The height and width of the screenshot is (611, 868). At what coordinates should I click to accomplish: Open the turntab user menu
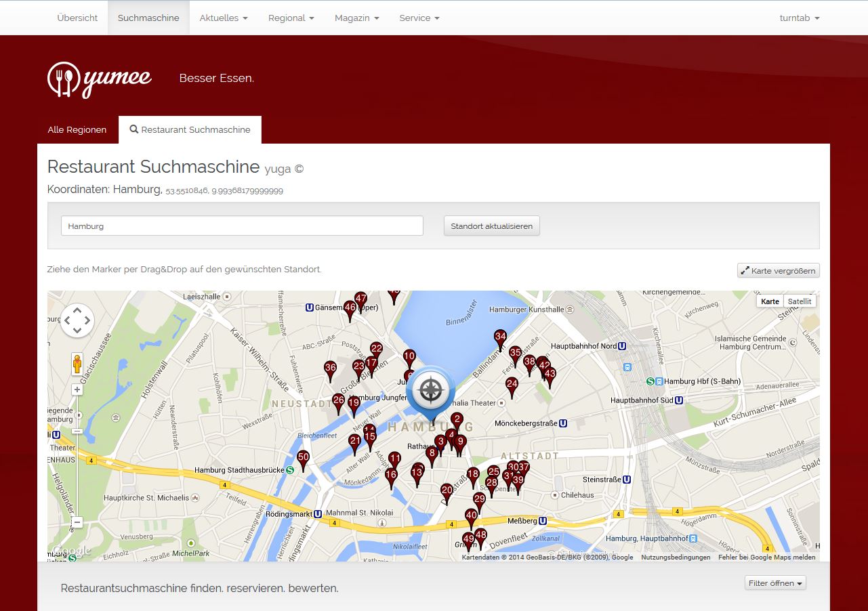[x=800, y=18]
